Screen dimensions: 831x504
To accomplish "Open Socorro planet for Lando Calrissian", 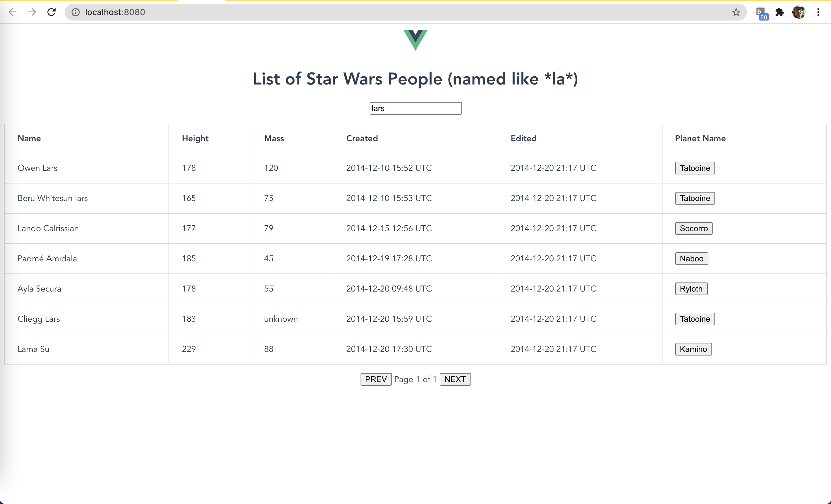I will 693,228.
